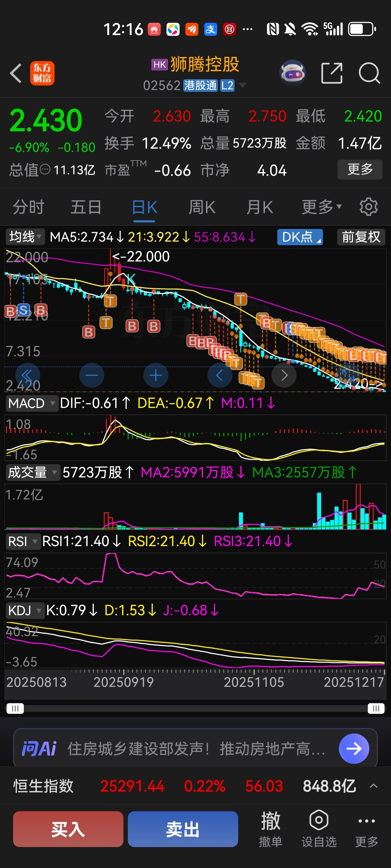Tap the 东方财富 logo icon
391x868 pixels.
click(42, 73)
